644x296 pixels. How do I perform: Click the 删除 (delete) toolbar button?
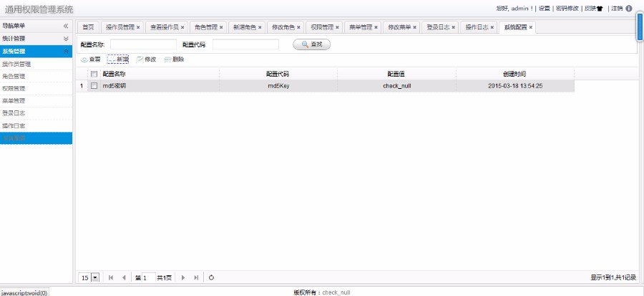click(x=174, y=59)
